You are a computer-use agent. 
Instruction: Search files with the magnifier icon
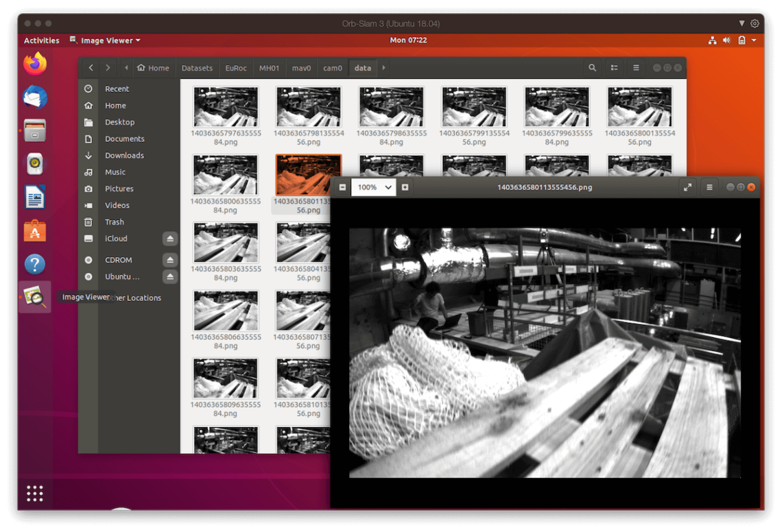592,68
